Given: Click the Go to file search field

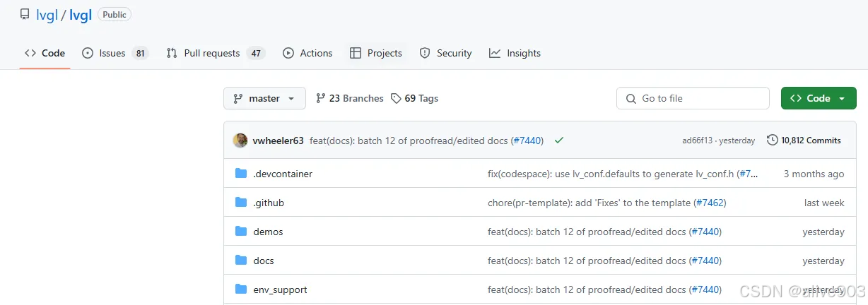Looking at the screenshot, I should 693,99.
